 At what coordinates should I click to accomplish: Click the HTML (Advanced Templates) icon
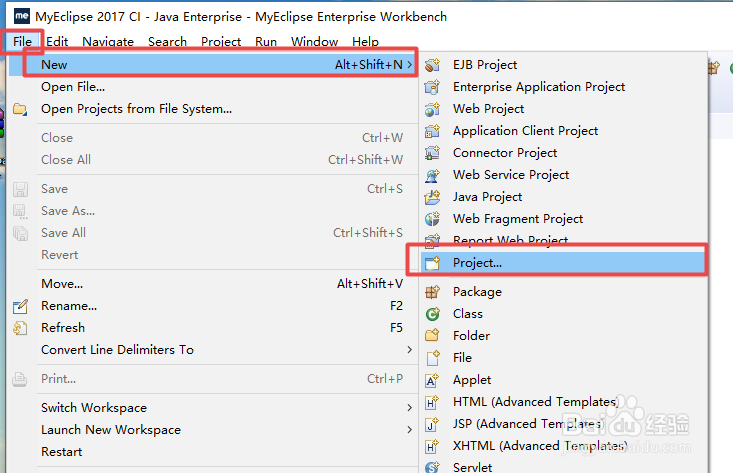pos(432,402)
